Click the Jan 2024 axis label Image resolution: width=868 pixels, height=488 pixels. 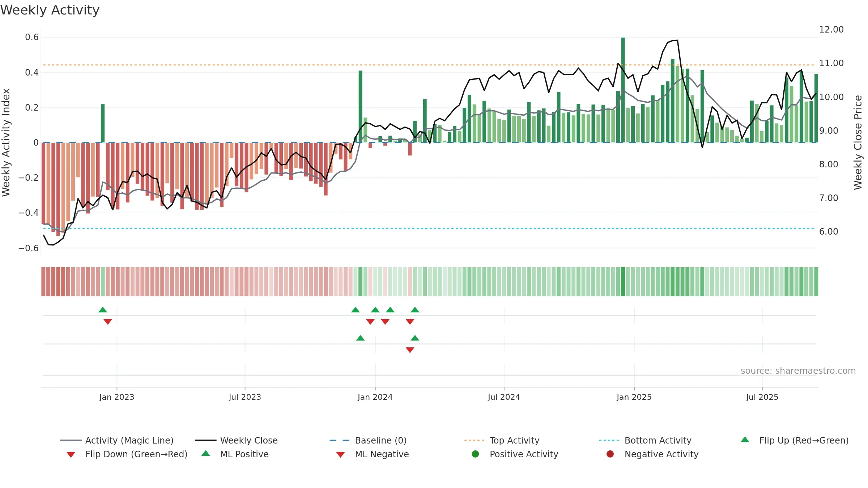click(x=375, y=397)
